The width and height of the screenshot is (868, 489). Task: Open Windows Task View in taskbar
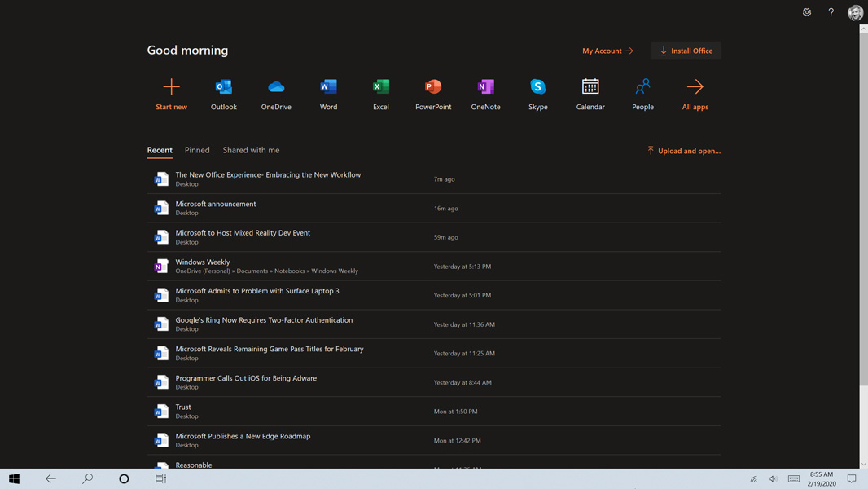[x=160, y=479]
